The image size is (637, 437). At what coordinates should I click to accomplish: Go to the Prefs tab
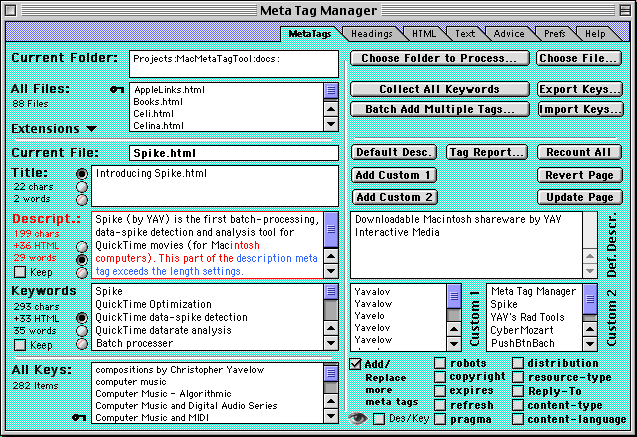click(555, 34)
